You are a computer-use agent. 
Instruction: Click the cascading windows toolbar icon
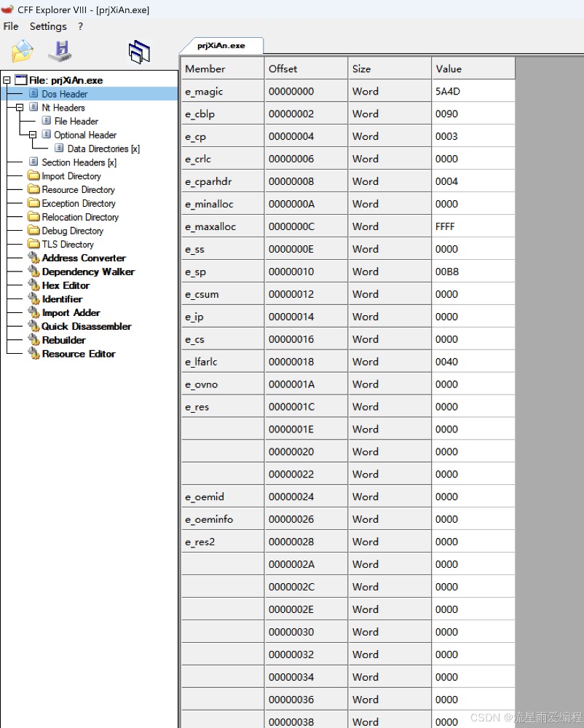pyautogui.click(x=138, y=52)
